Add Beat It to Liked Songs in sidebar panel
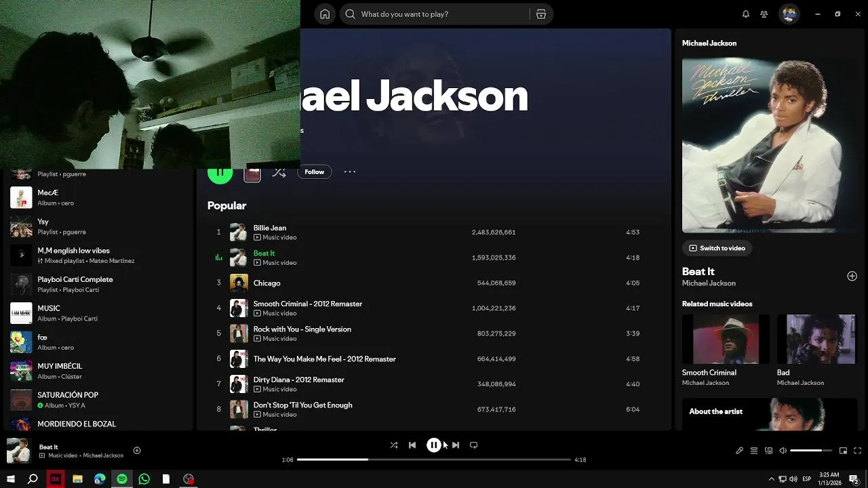Image resolution: width=868 pixels, height=488 pixels. point(852,276)
